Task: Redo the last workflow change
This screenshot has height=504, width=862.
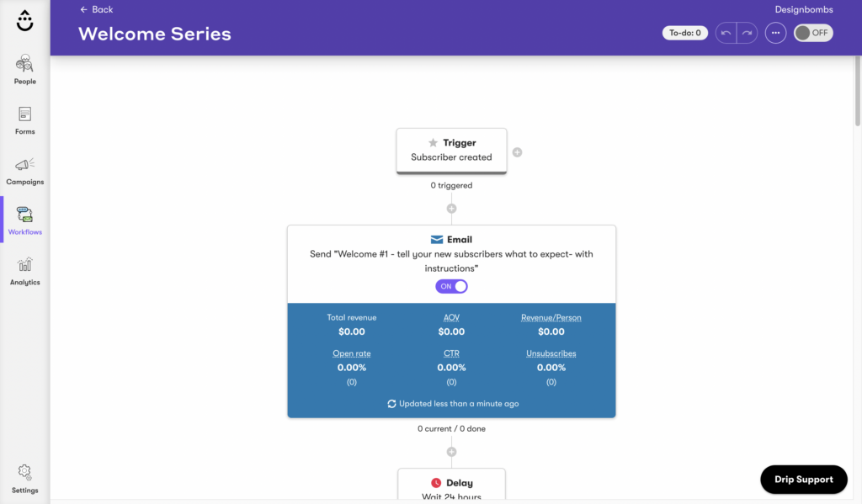Action: pos(748,33)
